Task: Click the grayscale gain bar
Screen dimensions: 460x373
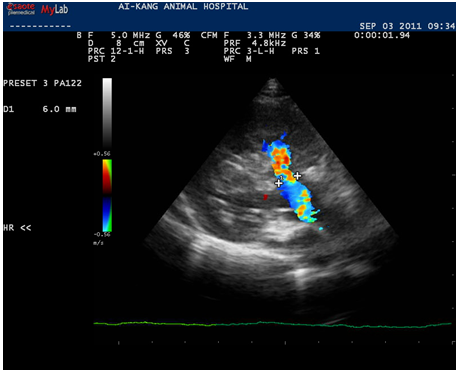Action: coord(107,114)
